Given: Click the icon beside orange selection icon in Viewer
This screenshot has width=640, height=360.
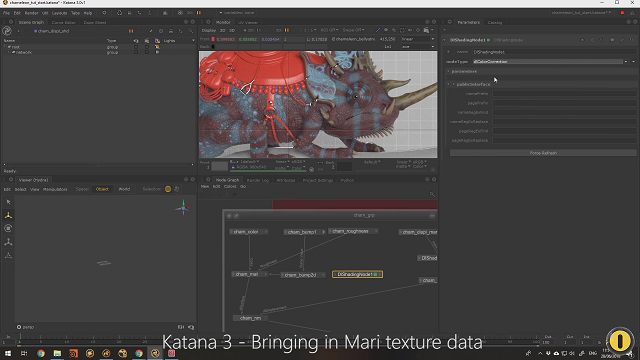Looking at the screenshot, I should [177, 189].
